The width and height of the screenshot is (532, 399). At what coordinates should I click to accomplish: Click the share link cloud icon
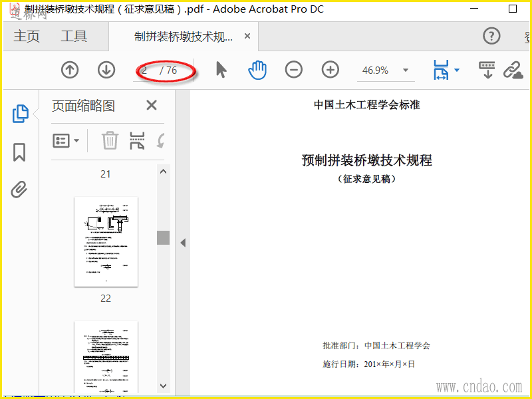[x=513, y=70]
